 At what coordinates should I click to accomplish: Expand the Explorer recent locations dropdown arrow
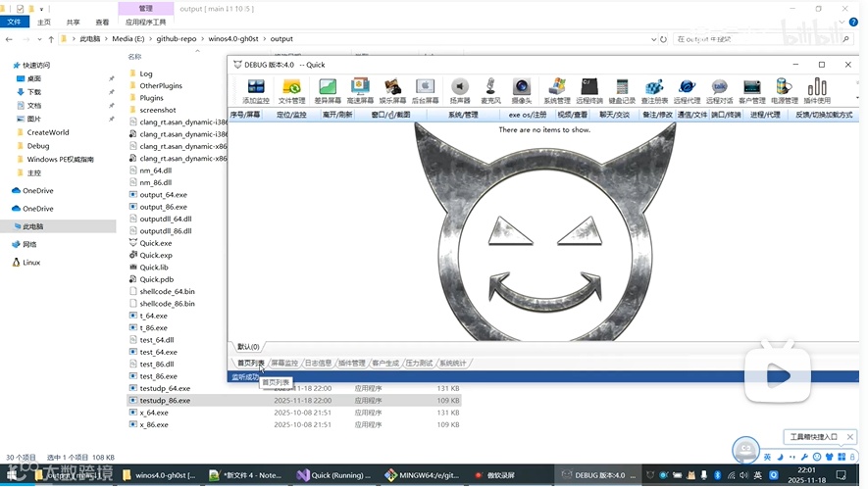[x=38, y=39]
